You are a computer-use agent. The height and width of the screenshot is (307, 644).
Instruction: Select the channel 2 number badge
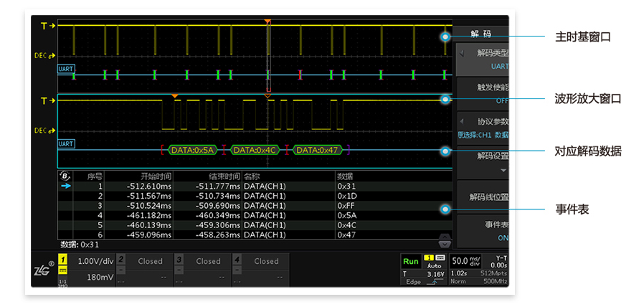(x=121, y=260)
